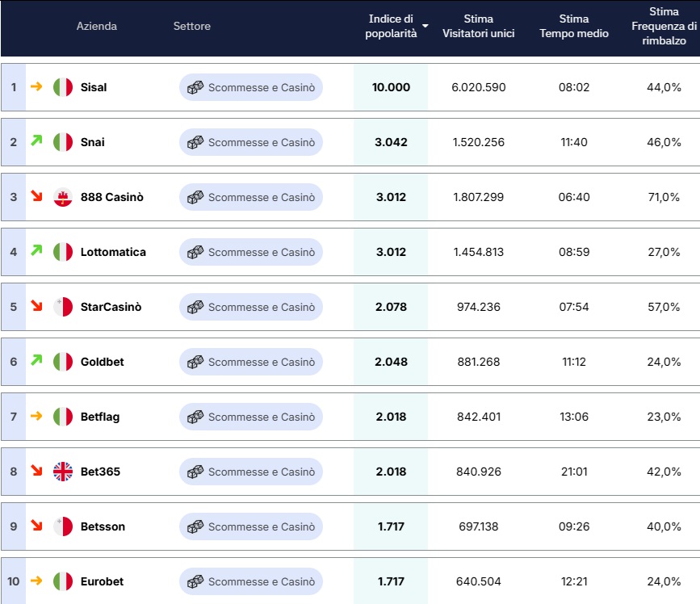Click the Stima Visitatori unici column header
The width and height of the screenshot is (700, 604).
[x=479, y=26]
